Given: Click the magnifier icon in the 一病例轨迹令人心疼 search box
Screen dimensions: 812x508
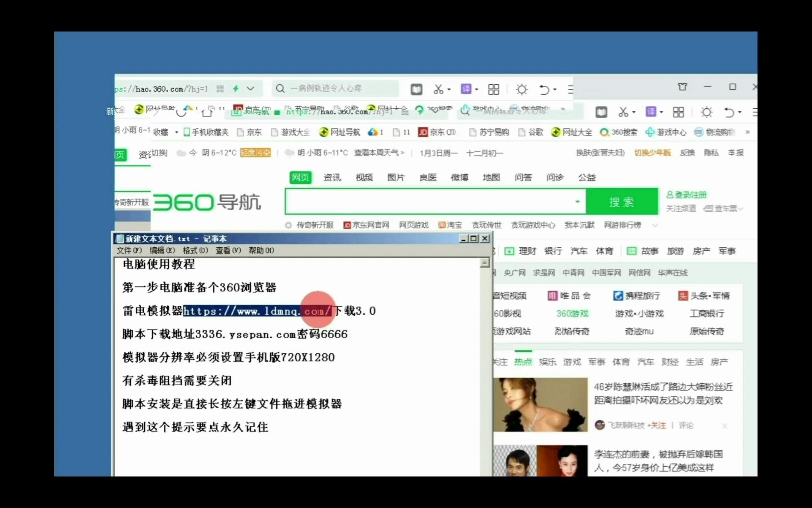Looking at the screenshot, I should point(280,88).
